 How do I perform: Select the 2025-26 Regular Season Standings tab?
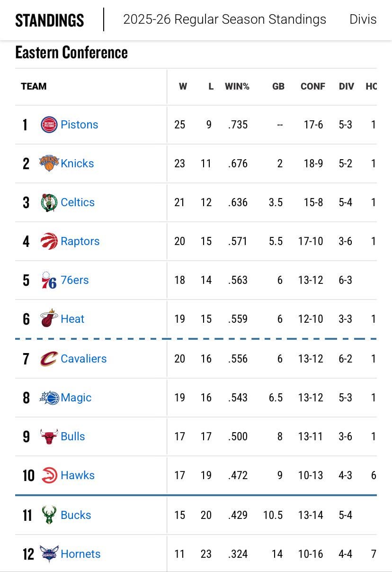point(224,19)
